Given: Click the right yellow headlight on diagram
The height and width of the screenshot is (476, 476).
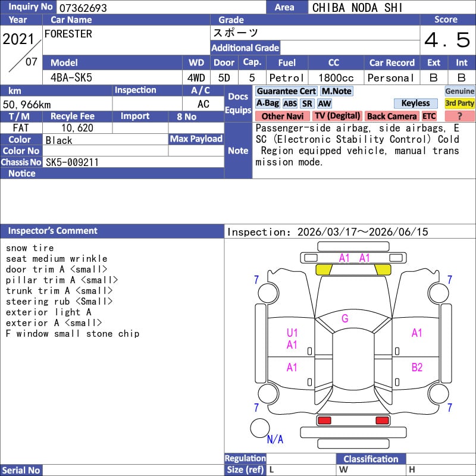Looking at the screenshot, I should pyautogui.click(x=382, y=270).
